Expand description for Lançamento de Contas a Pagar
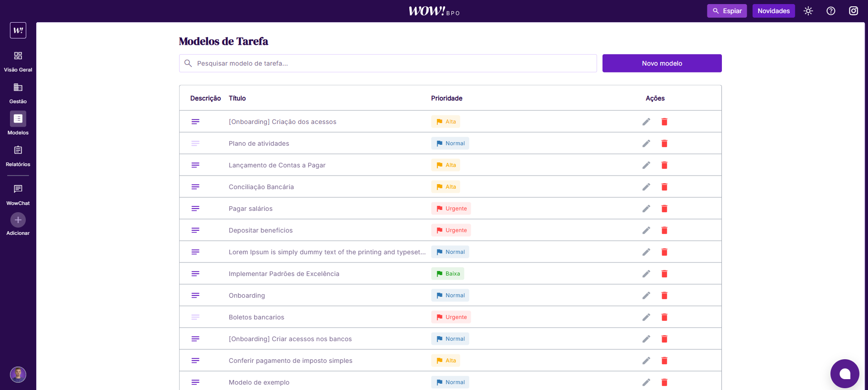 coord(195,165)
